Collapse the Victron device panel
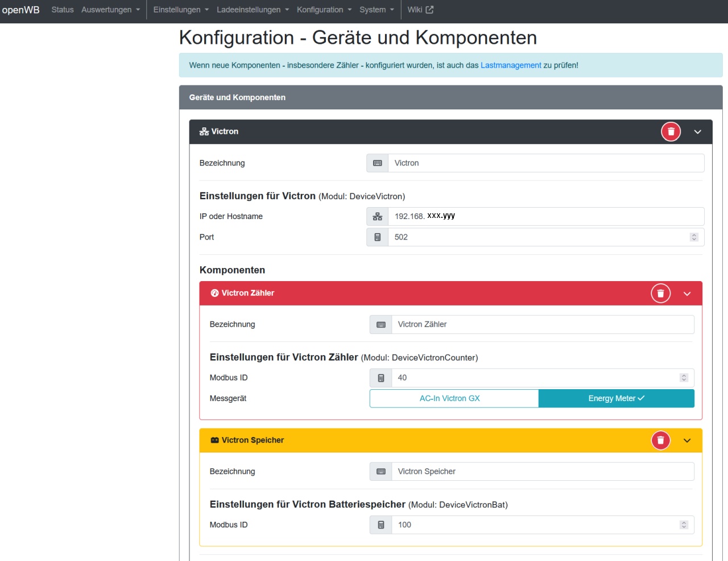The image size is (728, 561). click(x=697, y=132)
